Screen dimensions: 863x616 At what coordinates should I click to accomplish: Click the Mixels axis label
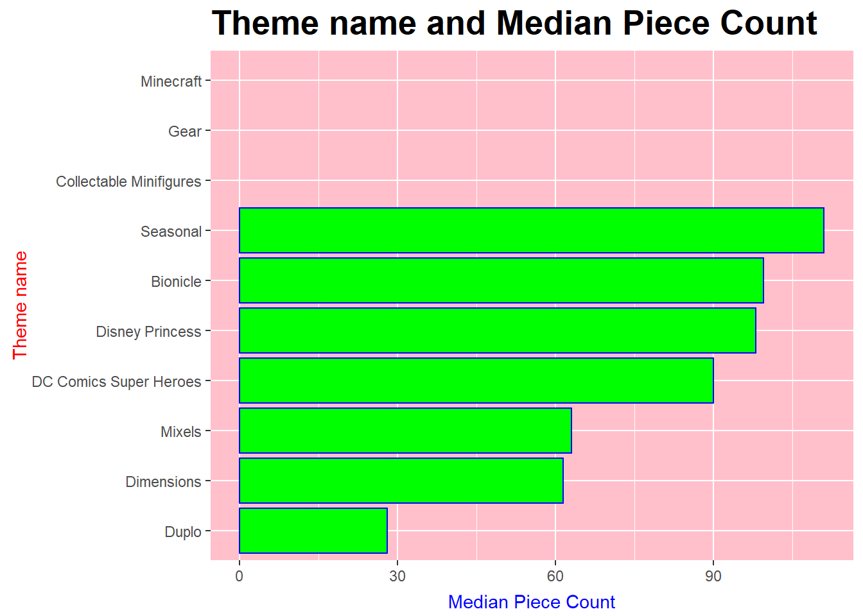tap(180, 432)
